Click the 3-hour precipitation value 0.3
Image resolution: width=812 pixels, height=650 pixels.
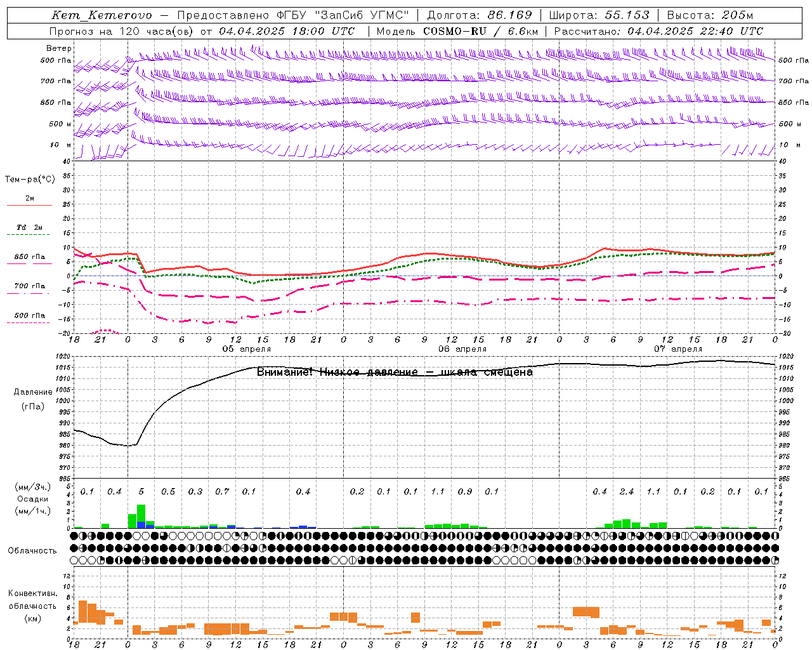tap(195, 491)
